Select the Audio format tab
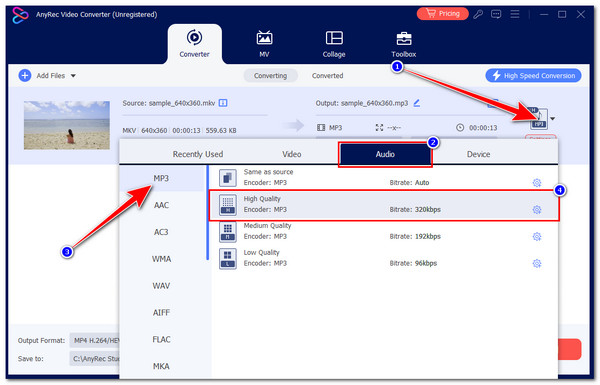600x385 pixels. 385,154
